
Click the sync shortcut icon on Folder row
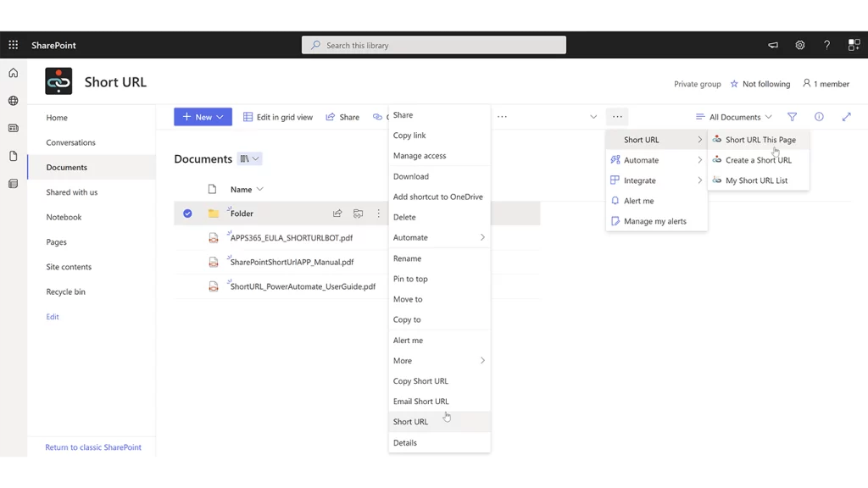[x=359, y=213]
